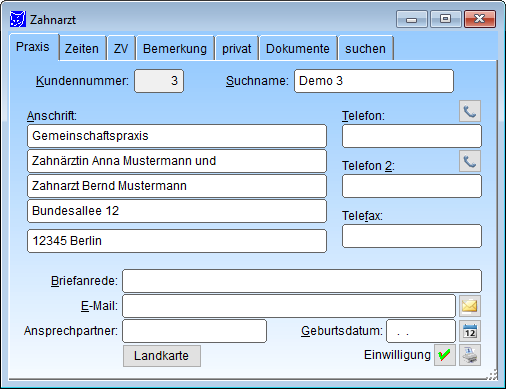The height and width of the screenshot is (389, 506).
Task: Click the Zahnarzt application icon in title bar
Action: coord(18,19)
